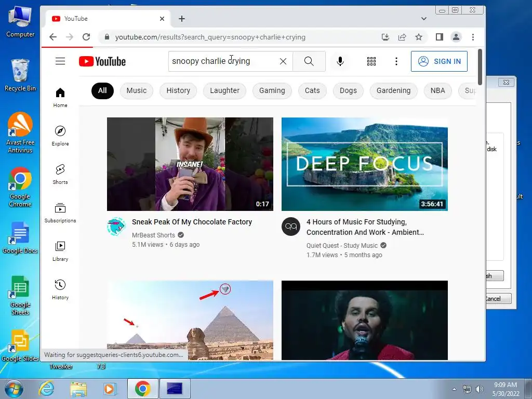Viewport: 532px width, 399px height.
Task: Select the Laughter filter chip
Action: pyautogui.click(x=224, y=90)
